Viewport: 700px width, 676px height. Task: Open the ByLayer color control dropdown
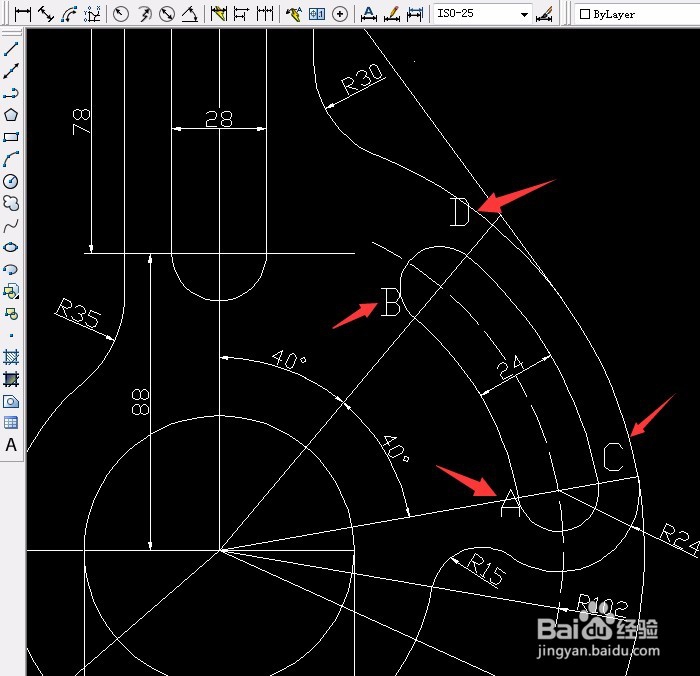pyautogui.click(x=637, y=14)
